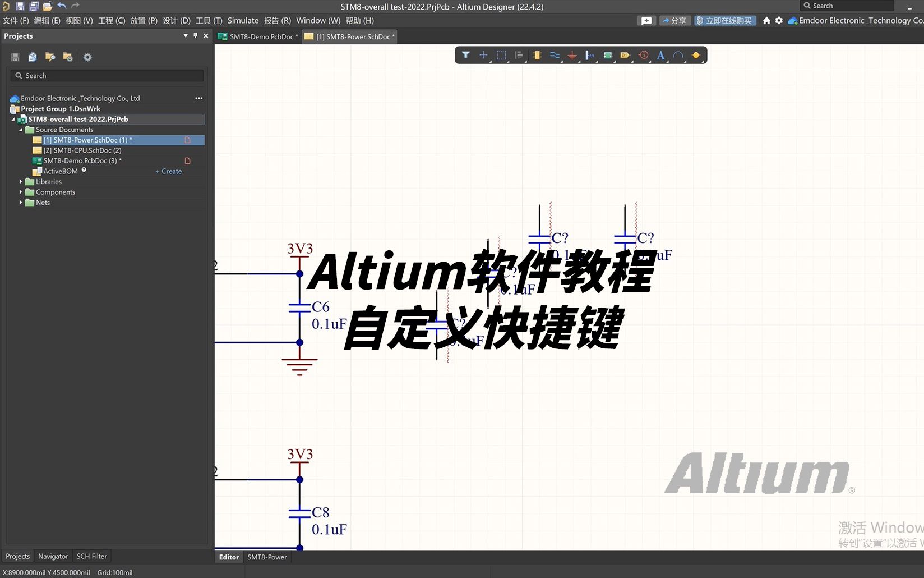Open the 工具 (T) menu
924x578 pixels.
click(209, 20)
